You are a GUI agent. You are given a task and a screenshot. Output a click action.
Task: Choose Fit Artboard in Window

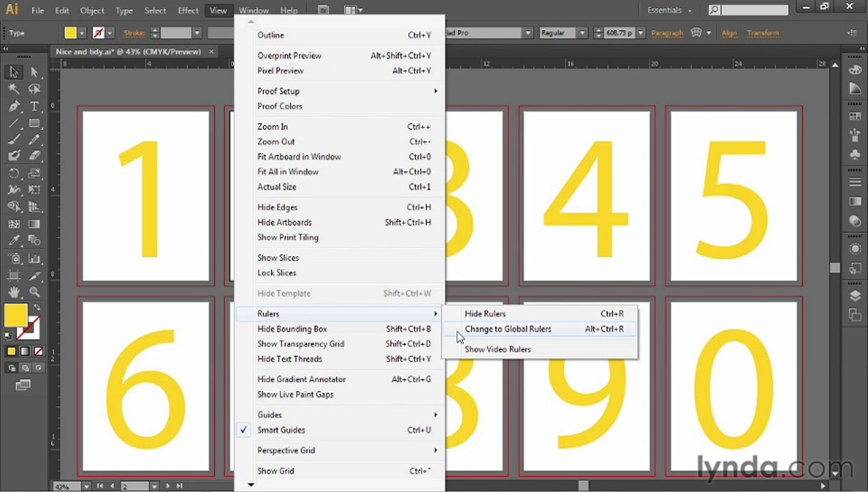(340, 156)
